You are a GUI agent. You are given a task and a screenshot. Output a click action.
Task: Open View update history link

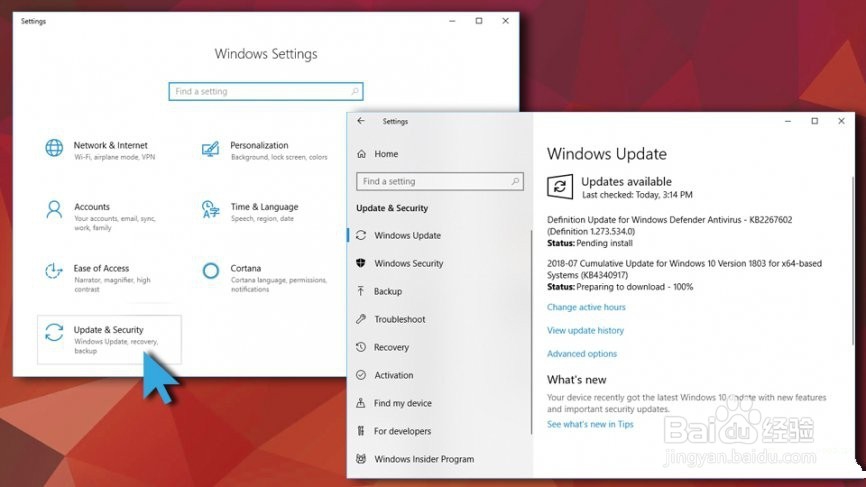[585, 330]
